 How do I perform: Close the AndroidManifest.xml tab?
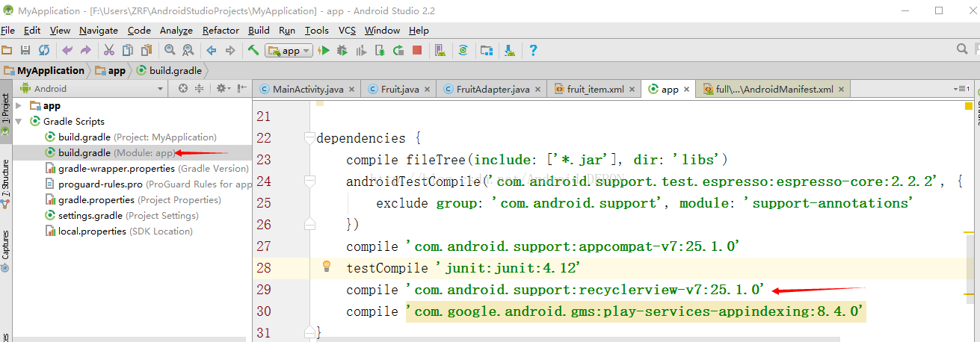pyautogui.click(x=842, y=89)
